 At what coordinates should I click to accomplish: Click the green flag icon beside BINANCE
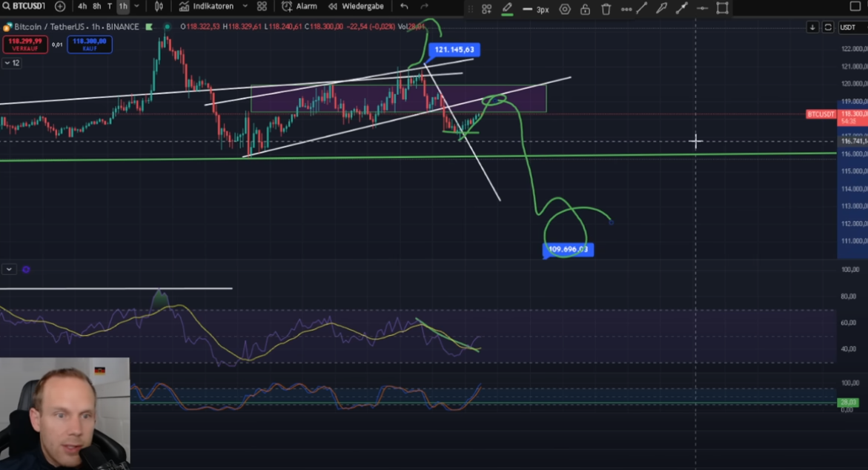[x=149, y=27]
